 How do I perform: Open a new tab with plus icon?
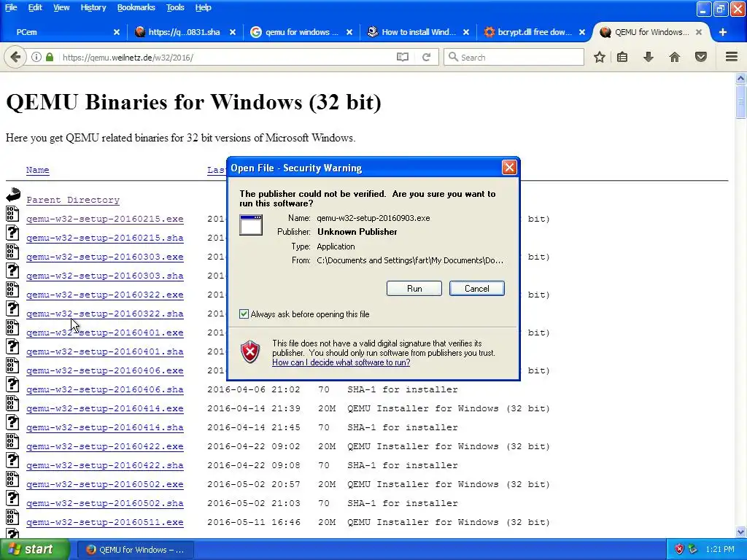(x=723, y=32)
